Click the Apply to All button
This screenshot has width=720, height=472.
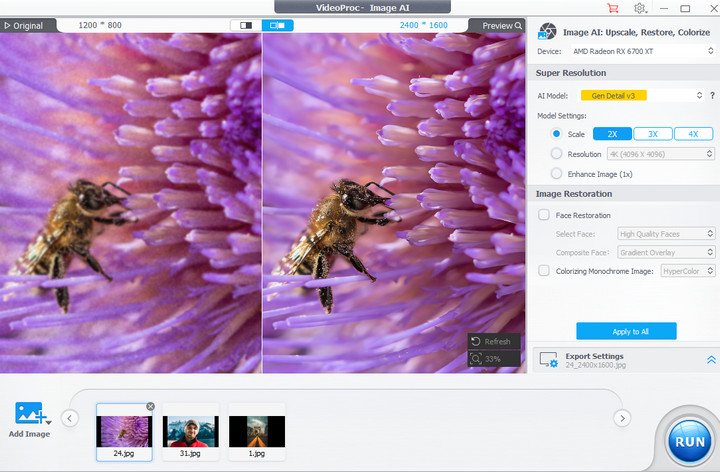coord(626,331)
